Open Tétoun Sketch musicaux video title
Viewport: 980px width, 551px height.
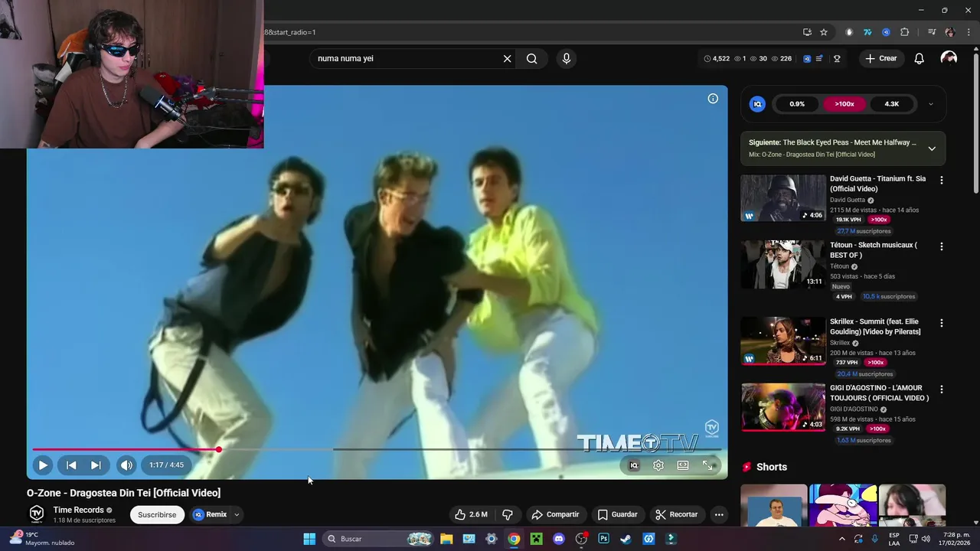pos(874,250)
